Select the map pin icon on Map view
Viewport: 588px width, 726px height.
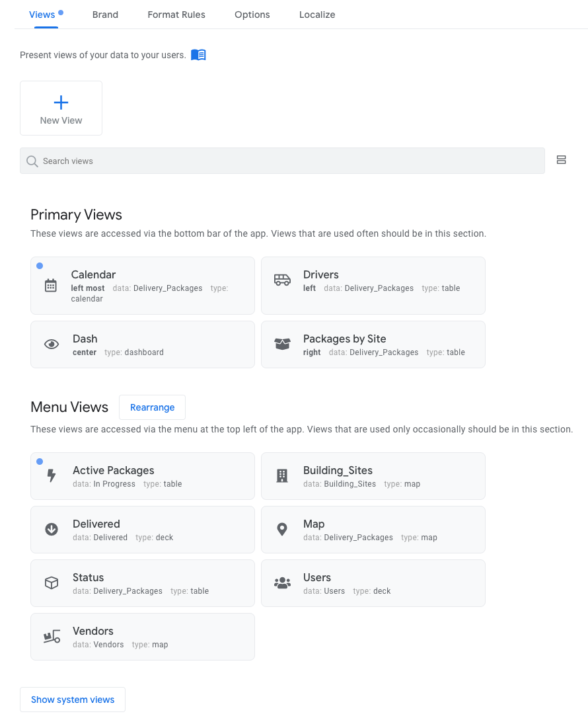pyautogui.click(x=282, y=529)
